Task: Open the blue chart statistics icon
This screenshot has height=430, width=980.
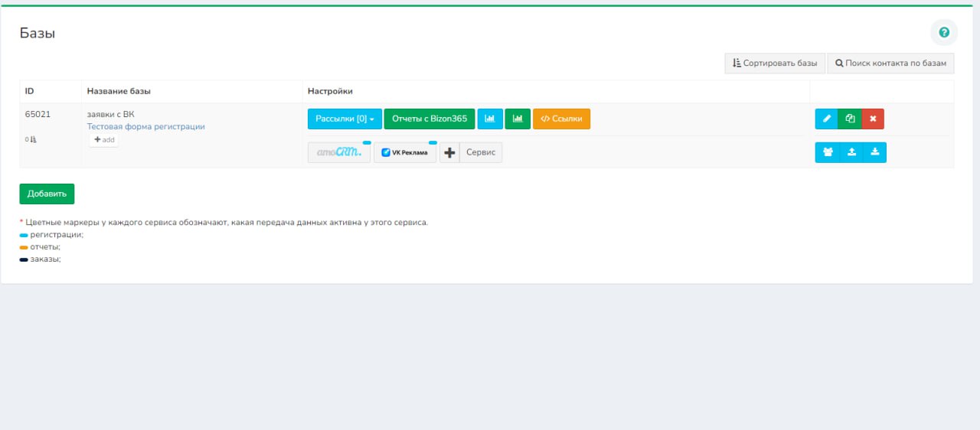Action: tap(490, 119)
